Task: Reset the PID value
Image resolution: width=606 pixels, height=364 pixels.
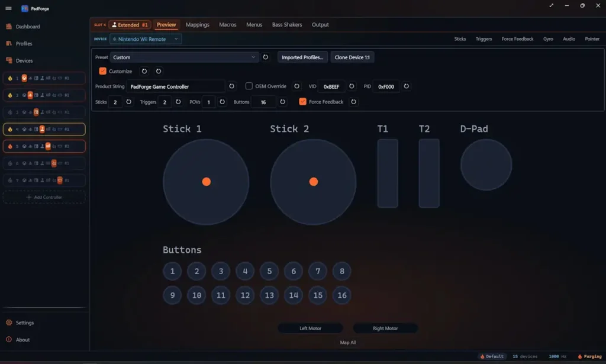Action: tap(406, 86)
